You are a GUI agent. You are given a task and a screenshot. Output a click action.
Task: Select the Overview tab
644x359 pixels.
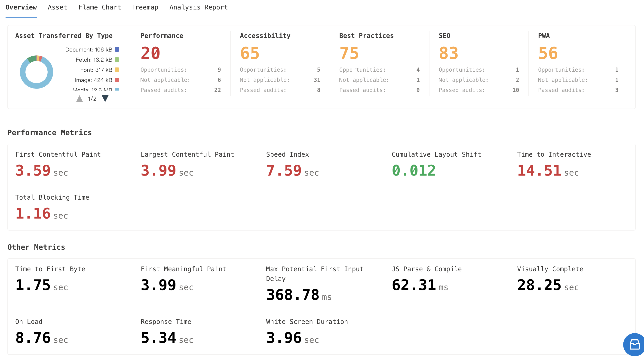click(21, 7)
